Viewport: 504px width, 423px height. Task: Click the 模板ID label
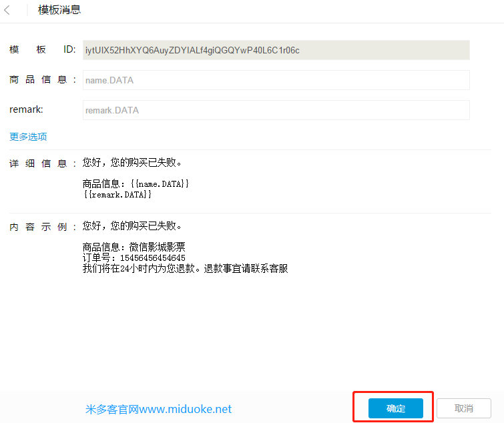point(42,50)
